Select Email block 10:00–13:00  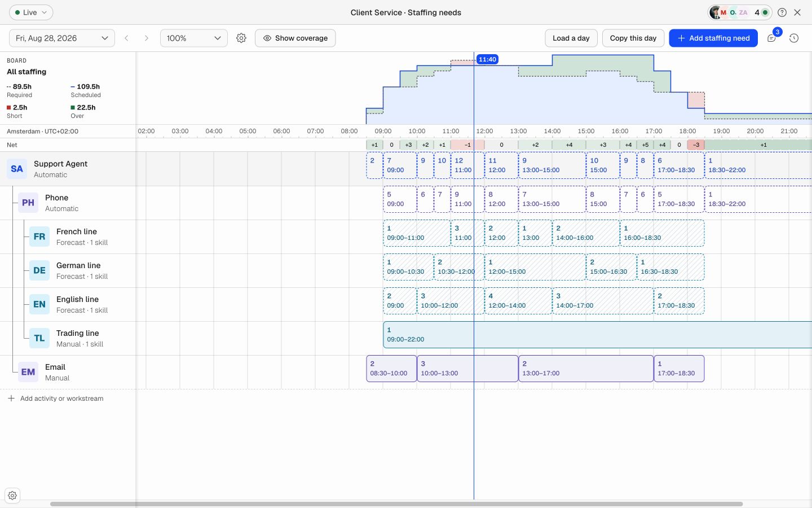tap(467, 369)
